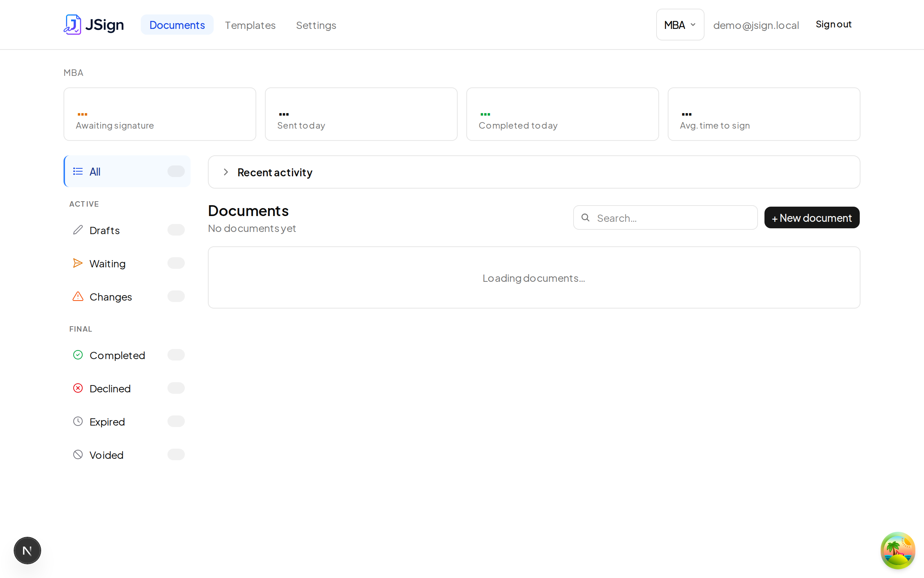Focus the Search documents field
Image resolution: width=924 pixels, height=578 pixels.
[665, 217]
